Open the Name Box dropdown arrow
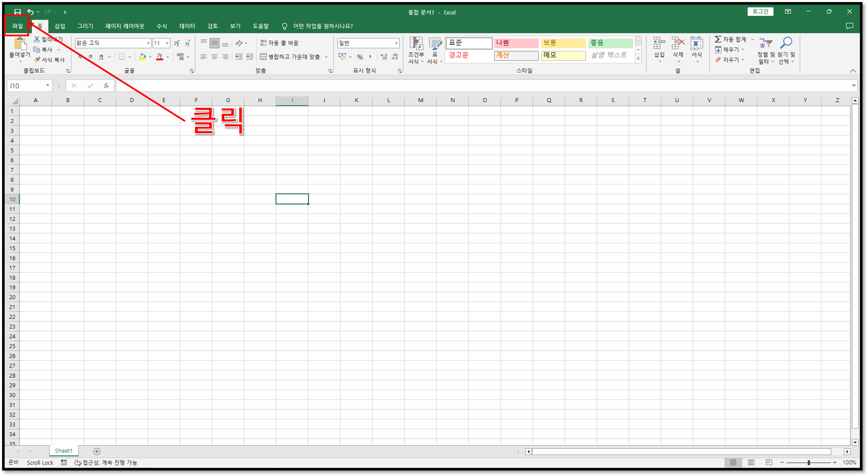This screenshot has width=868, height=476. click(x=47, y=86)
